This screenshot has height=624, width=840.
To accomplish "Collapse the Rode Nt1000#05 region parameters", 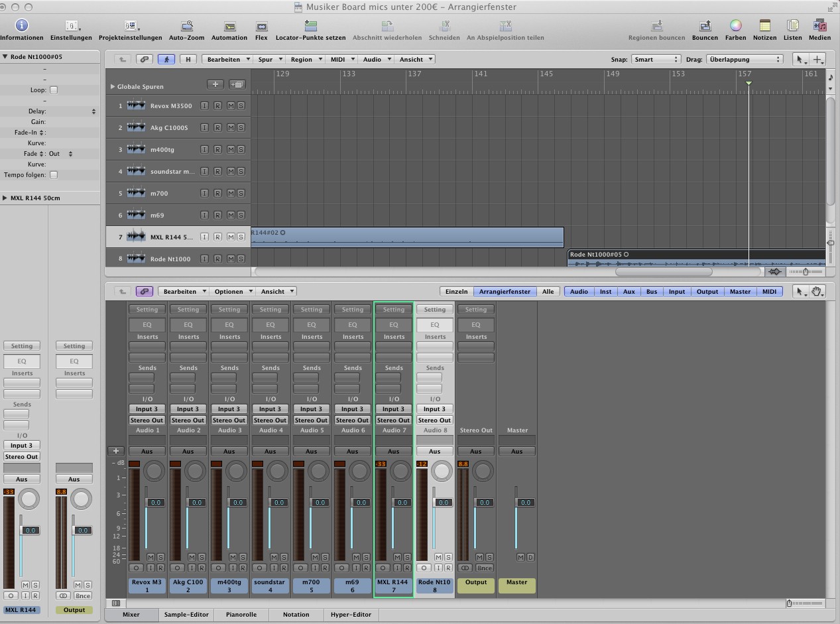I will 5,56.
